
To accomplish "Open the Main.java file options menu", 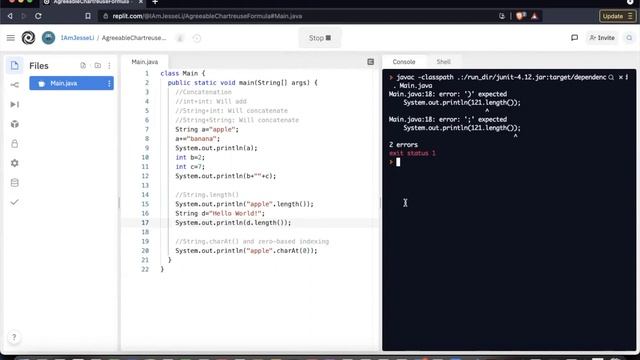I will point(109,83).
